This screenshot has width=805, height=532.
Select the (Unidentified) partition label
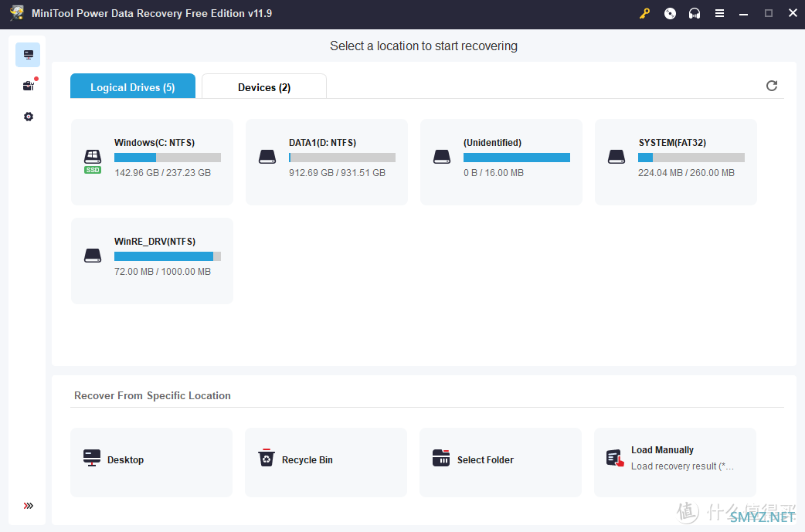492,143
